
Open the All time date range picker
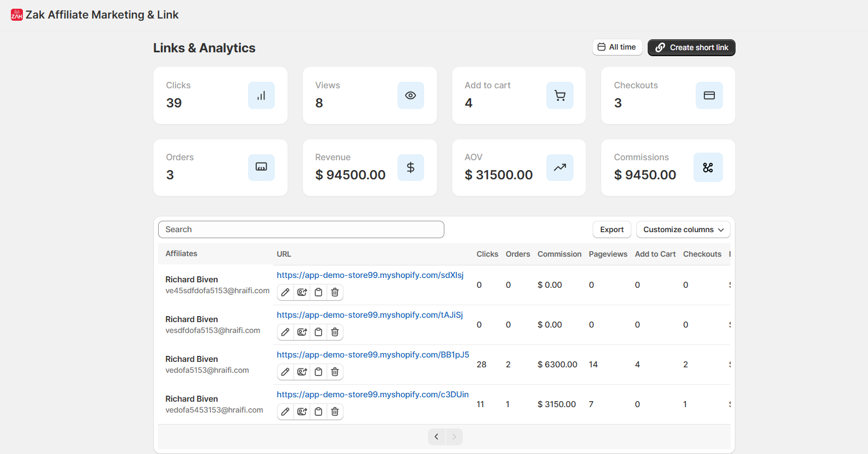617,47
